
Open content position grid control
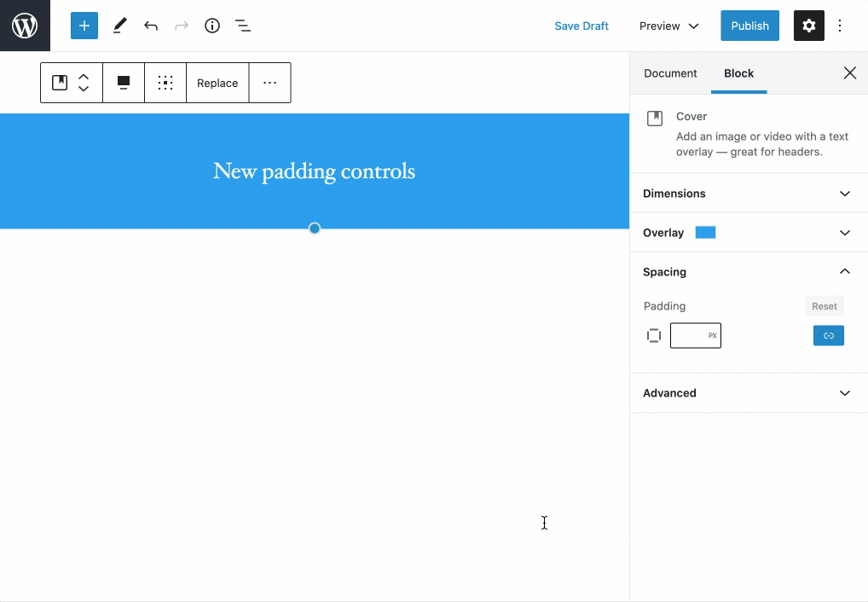pyautogui.click(x=165, y=83)
